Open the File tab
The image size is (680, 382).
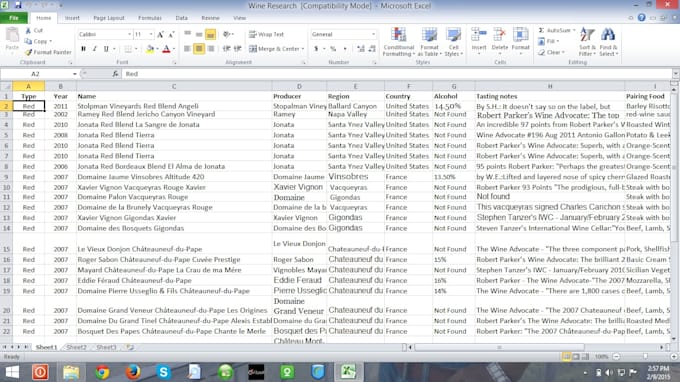pos(14,18)
